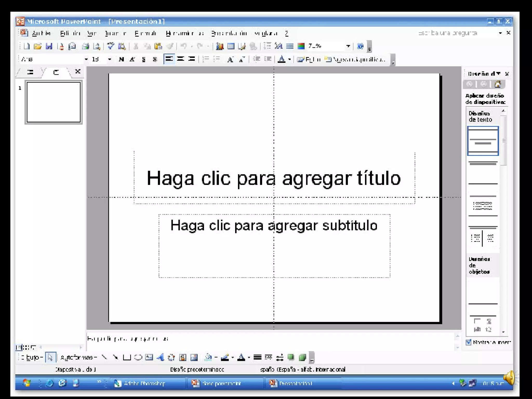Click the Open file folder icon

point(37,46)
